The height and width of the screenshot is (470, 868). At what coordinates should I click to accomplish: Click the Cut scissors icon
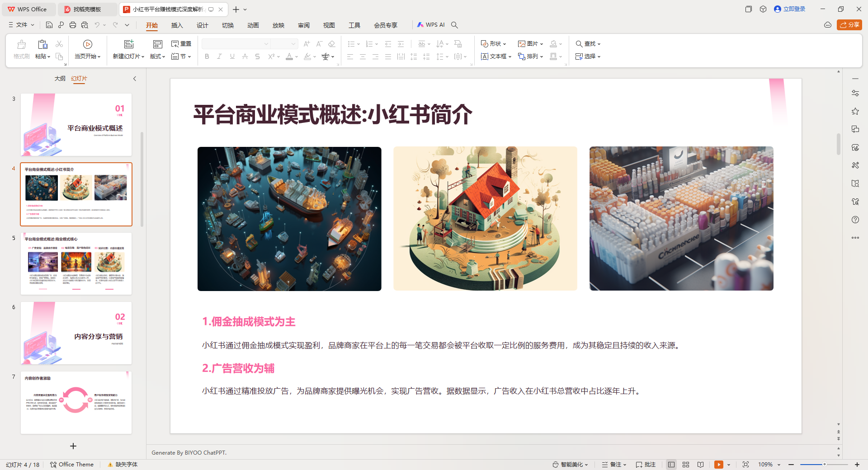coord(59,44)
